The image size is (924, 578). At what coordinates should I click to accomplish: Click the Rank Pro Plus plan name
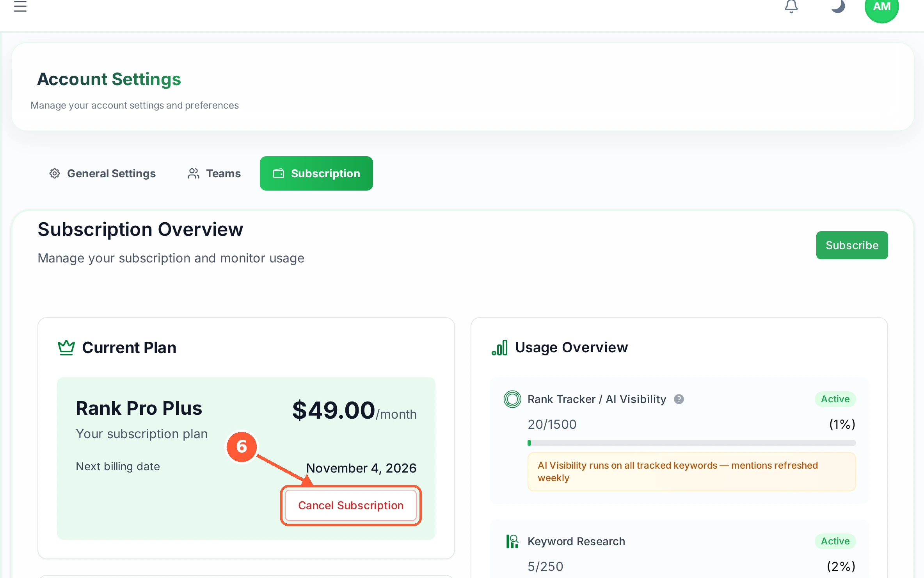(x=139, y=408)
